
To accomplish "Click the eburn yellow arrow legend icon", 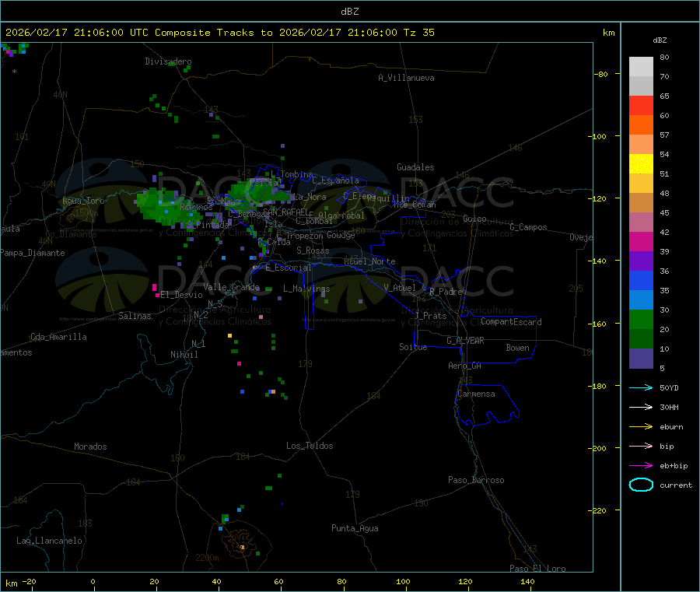I will tap(641, 427).
